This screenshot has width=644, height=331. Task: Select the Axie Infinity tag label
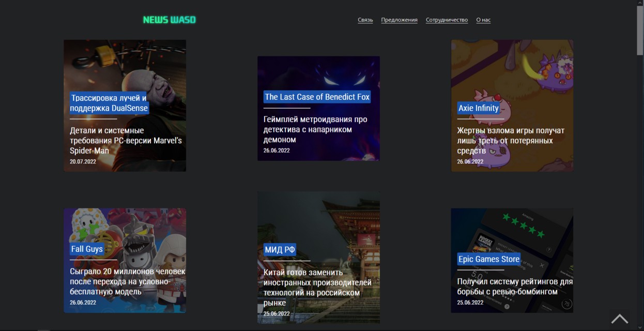pyautogui.click(x=479, y=108)
